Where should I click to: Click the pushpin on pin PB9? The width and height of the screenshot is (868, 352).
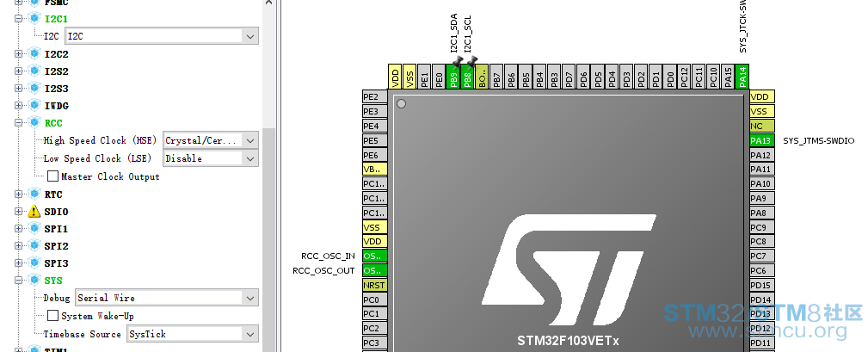pyautogui.click(x=458, y=61)
